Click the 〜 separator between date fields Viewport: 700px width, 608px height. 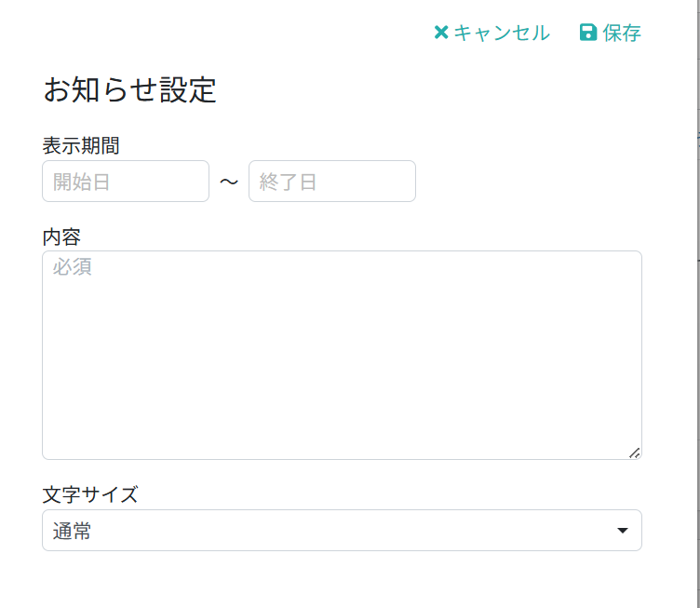coord(229,182)
